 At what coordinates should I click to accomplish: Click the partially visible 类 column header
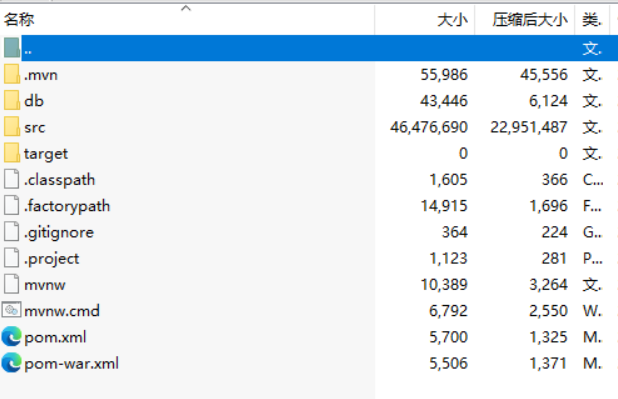point(592,19)
